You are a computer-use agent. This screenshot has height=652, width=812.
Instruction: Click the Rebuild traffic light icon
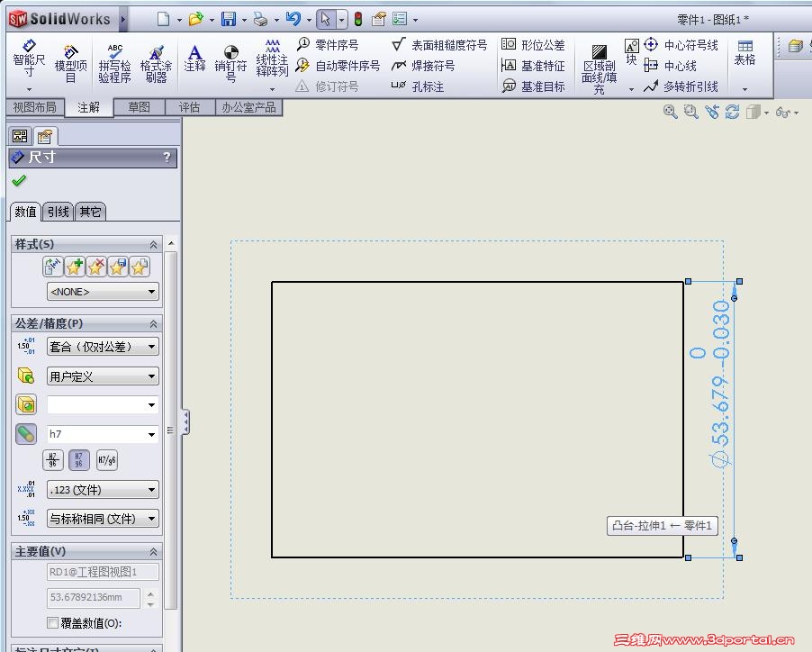click(x=358, y=20)
